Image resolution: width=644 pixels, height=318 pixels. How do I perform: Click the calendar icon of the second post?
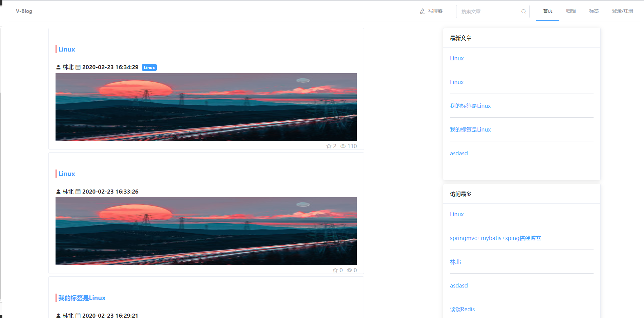78,191
